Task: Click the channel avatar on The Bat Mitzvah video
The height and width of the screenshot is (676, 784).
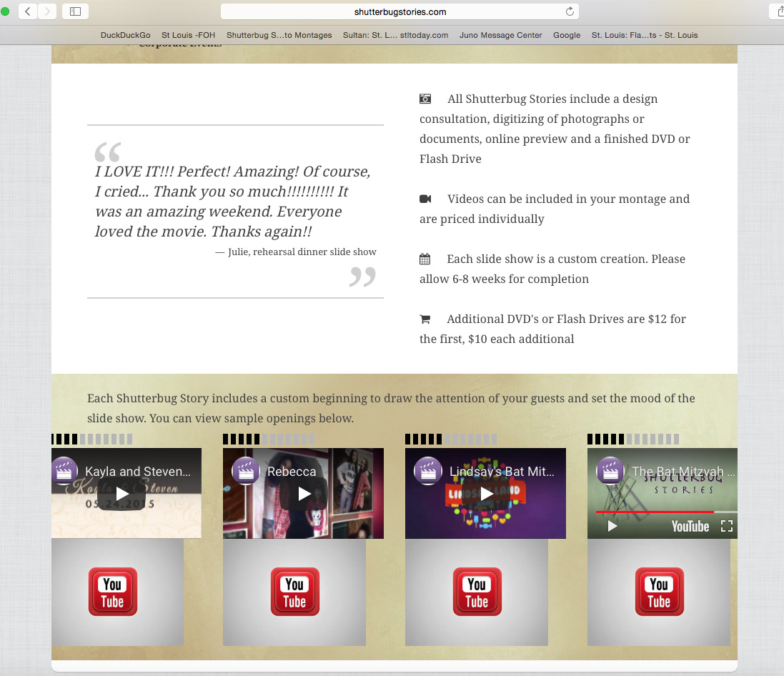Action: click(x=610, y=471)
